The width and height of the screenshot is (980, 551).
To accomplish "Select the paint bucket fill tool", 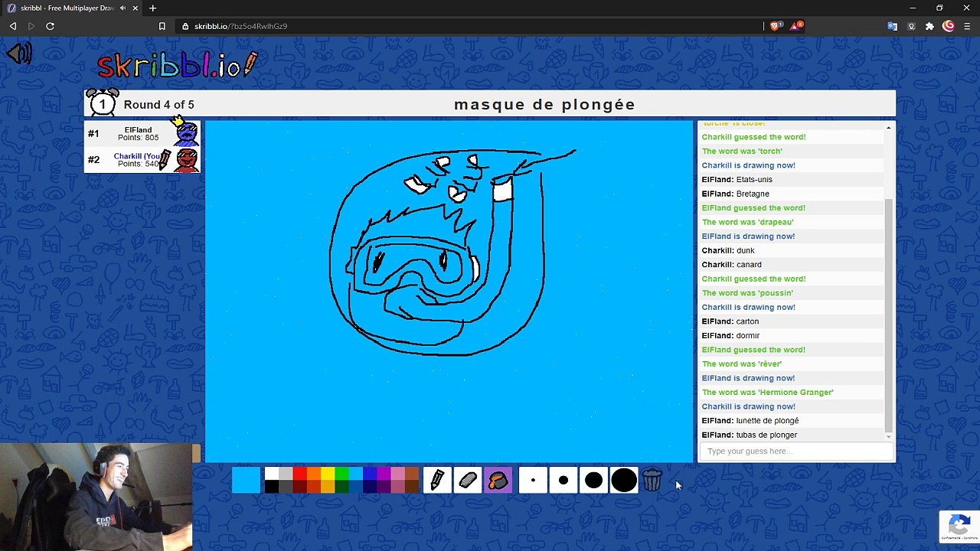I will point(498,481).
